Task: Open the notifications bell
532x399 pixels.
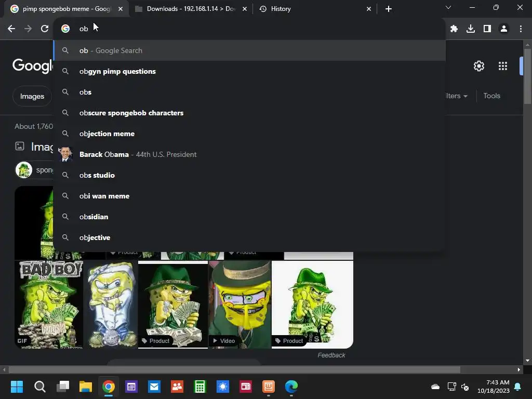Action: (518, 387)
